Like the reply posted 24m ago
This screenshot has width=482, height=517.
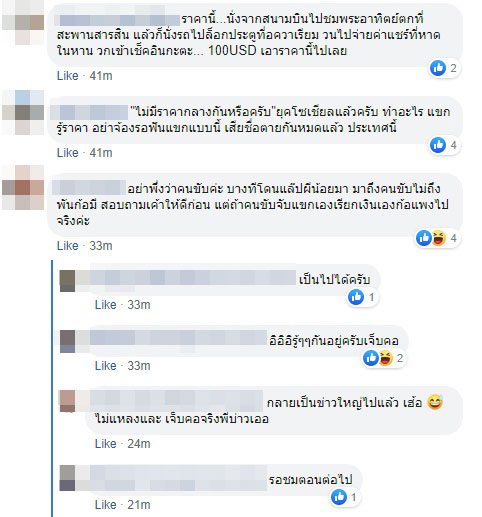[106, 444]
